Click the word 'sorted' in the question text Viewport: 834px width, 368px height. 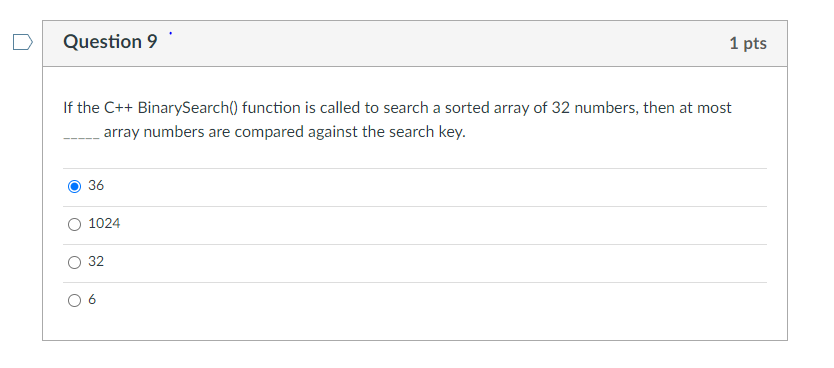point(467,108)
